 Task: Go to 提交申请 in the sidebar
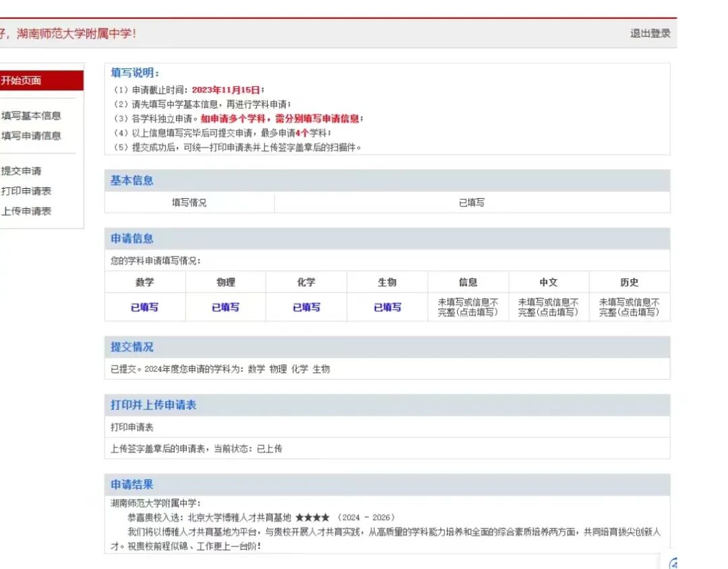[21, 171]
